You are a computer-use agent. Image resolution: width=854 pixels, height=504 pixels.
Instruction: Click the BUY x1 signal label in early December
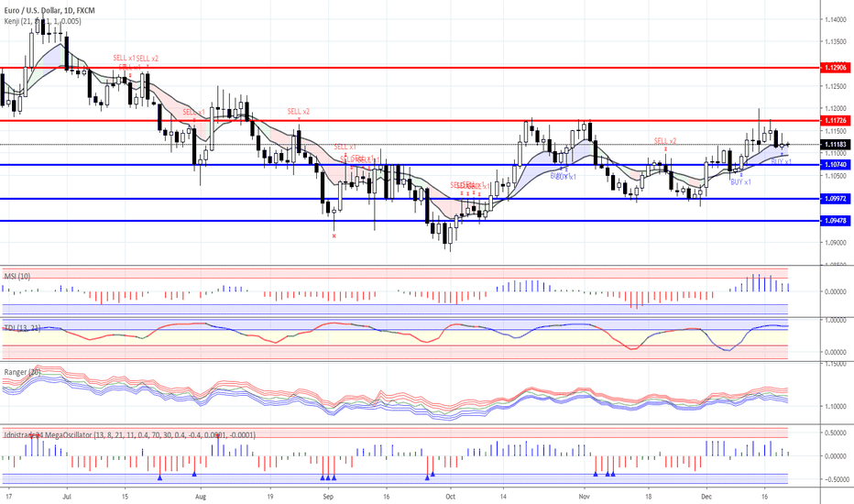point(740,182)
